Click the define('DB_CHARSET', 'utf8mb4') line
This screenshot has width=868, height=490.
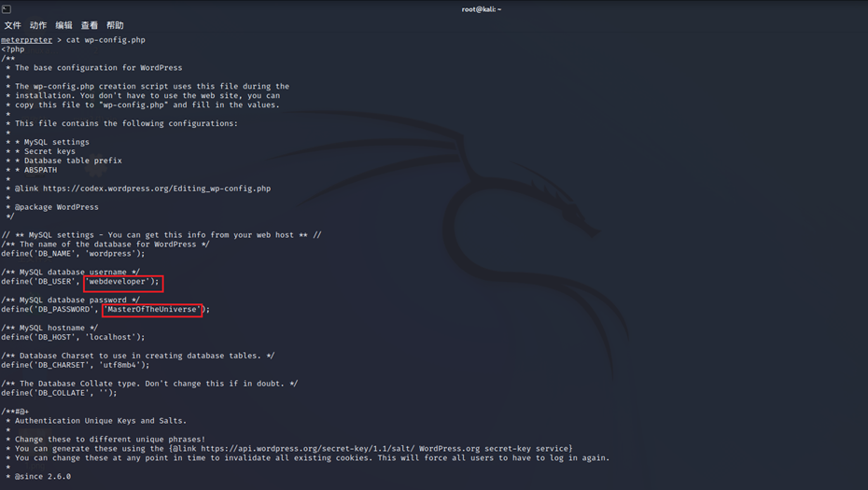76,366
